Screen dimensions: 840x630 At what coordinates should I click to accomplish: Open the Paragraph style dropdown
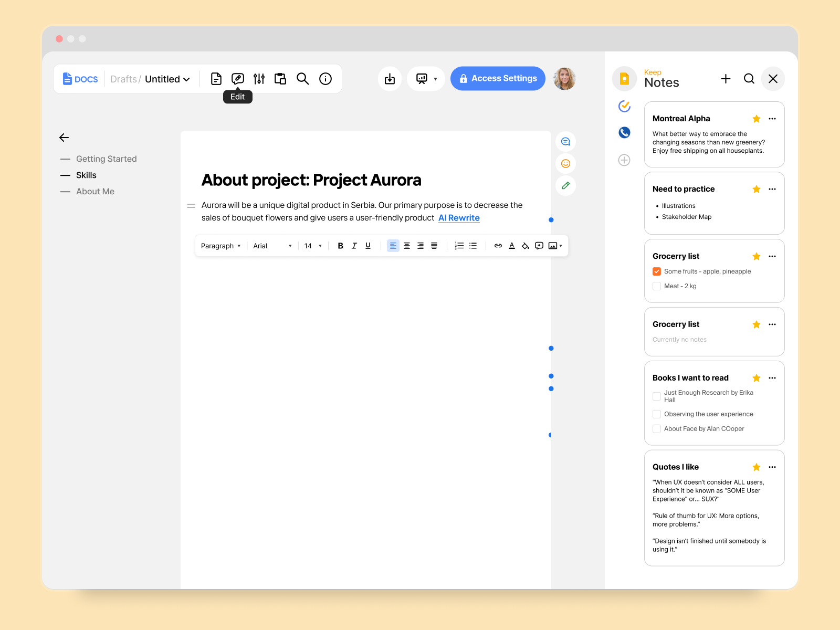220,245
